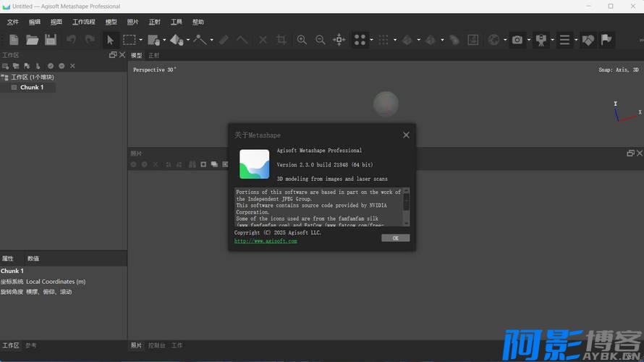Select Chunk 1 in the workspace tree
This screenshot has width=644, height=362.
click(31, 88)
